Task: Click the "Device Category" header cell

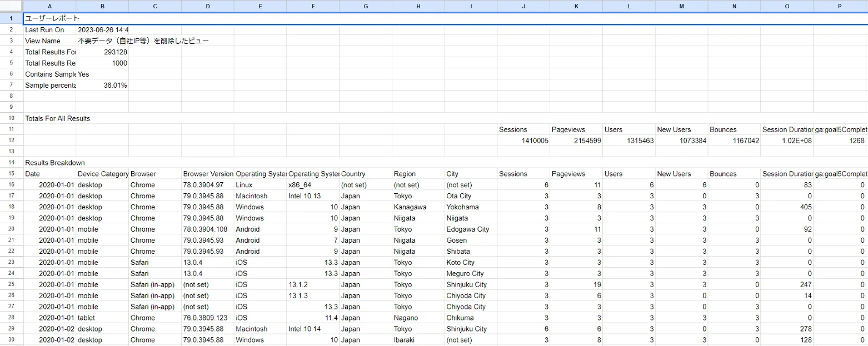Action: [x=102, y=174]
